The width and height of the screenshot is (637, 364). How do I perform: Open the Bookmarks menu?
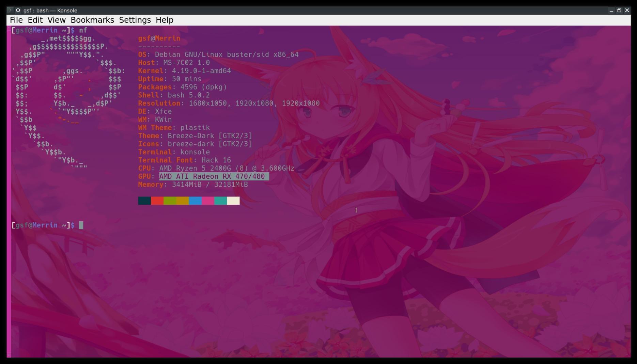pos(92,20)
